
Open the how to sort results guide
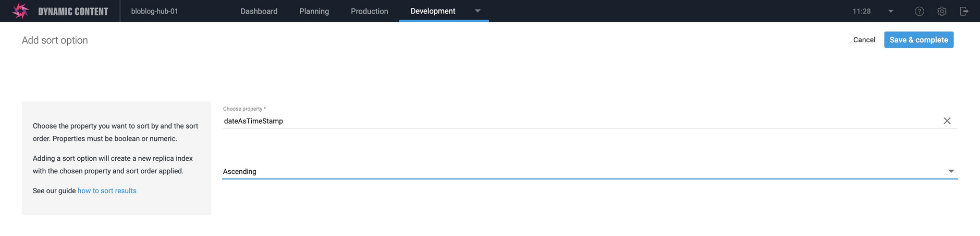pyautogui.click(x=107, y=191)
